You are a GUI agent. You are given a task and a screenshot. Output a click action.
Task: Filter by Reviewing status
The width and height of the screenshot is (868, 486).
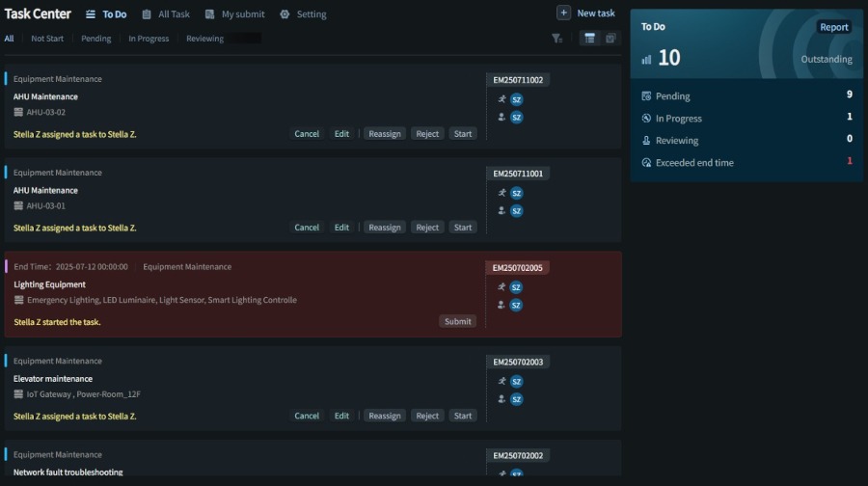pyautogui.click(x=204, y=39)
